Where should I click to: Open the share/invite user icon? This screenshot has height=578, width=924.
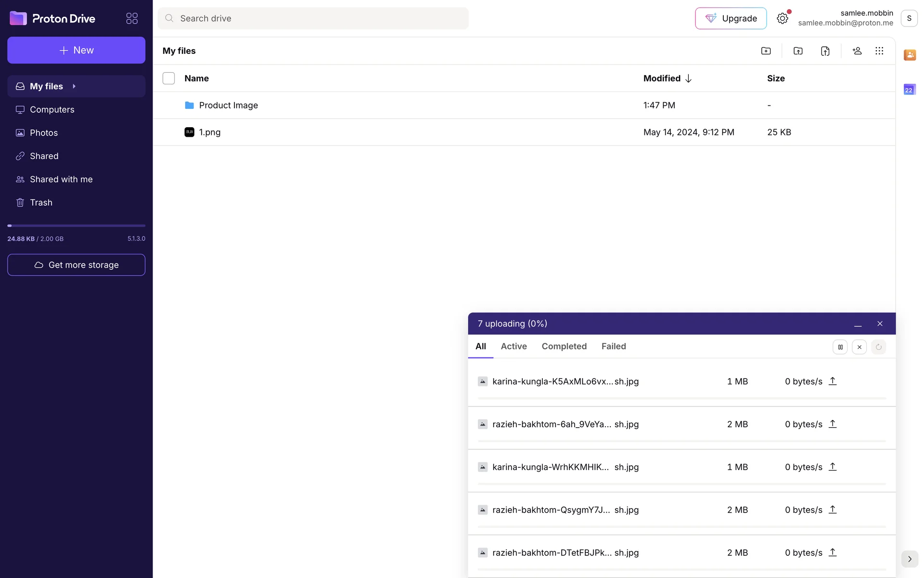(857, 51)
